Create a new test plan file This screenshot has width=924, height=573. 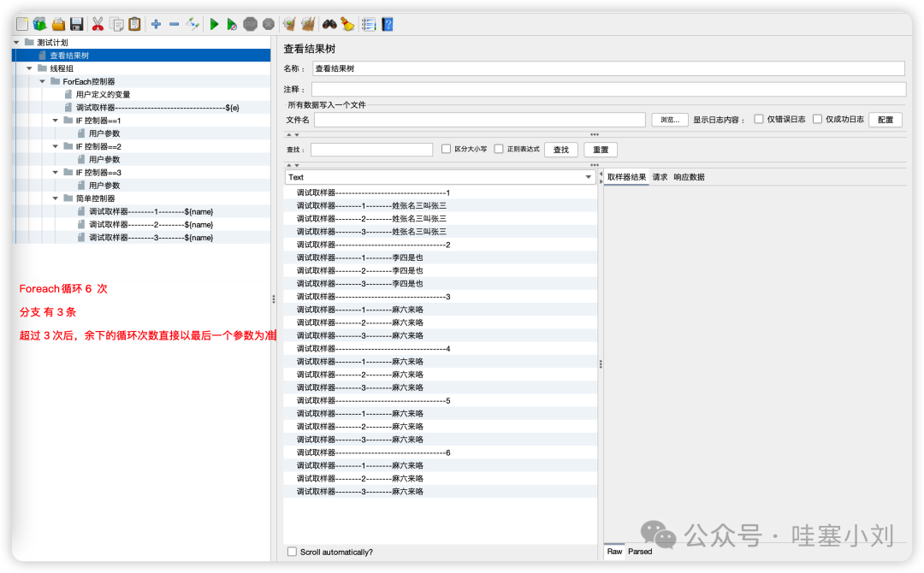click(x=21, y=24)
